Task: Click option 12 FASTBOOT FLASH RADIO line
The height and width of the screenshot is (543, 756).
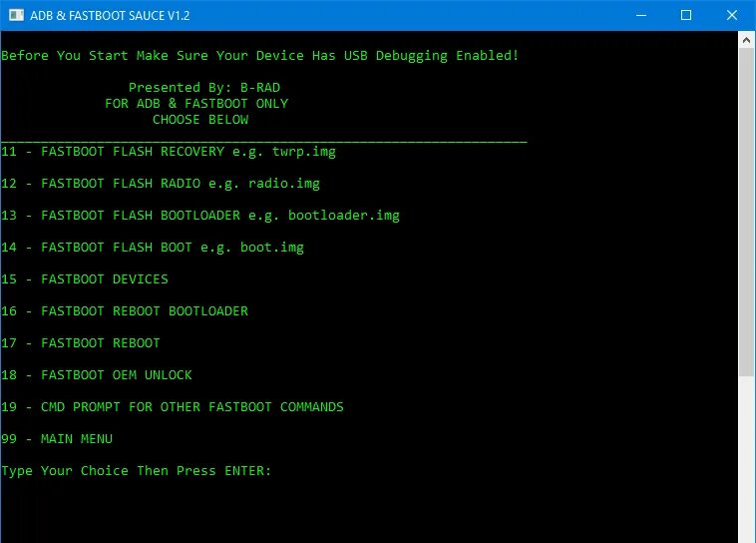Action: click(161, 184)
